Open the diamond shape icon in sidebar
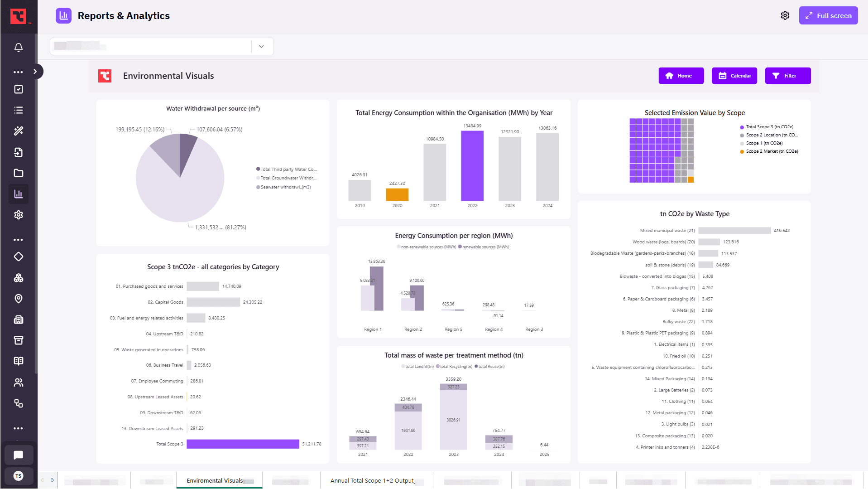868x489 pixels. coord(19,257)
